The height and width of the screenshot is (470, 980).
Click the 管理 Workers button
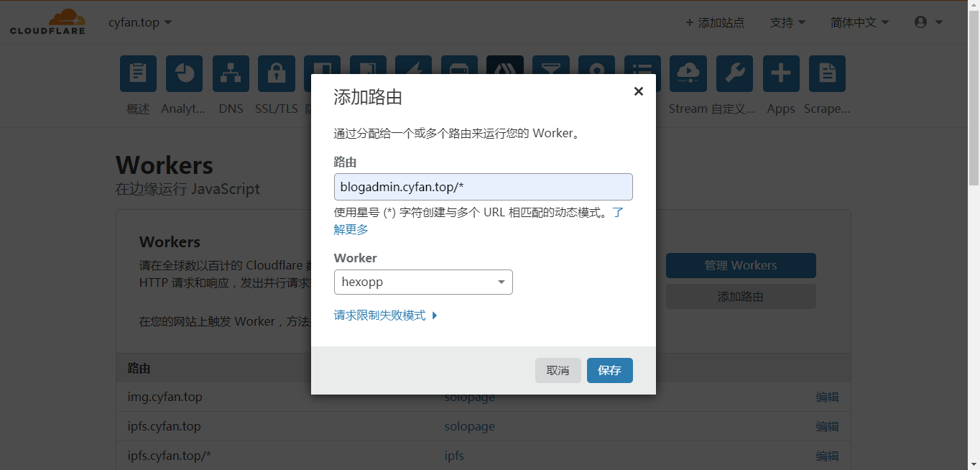pyautogui.click(x=741, y=265)
